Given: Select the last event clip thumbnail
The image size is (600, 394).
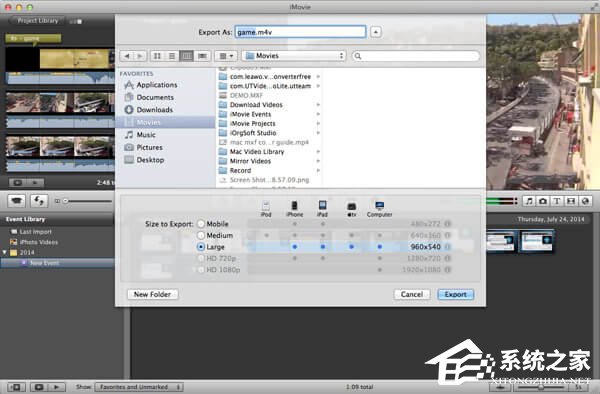Looking at the screenshot, I should [x=537, y=241].
